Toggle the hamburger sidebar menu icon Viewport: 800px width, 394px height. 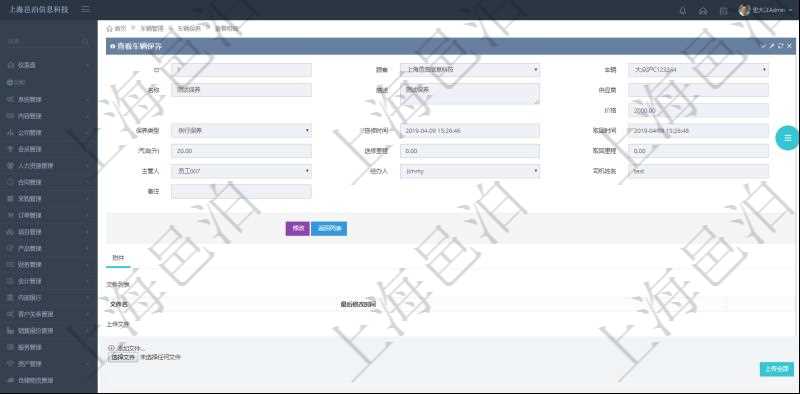85,10
